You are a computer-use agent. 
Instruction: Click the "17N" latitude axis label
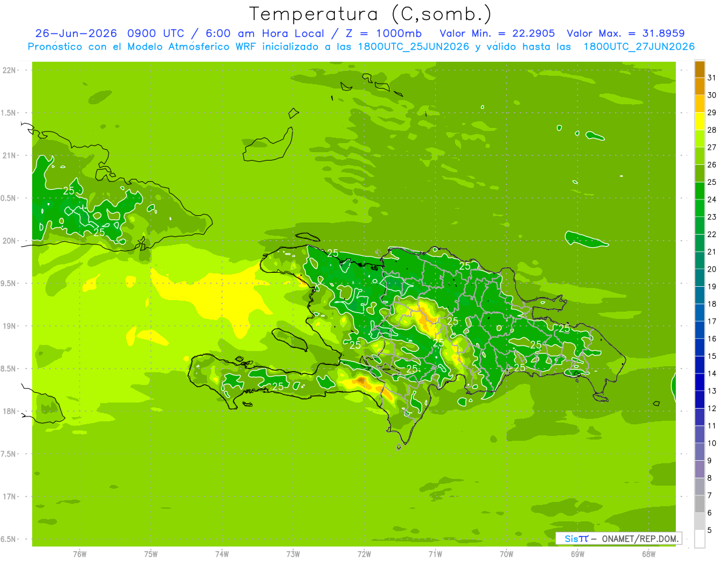10,497
